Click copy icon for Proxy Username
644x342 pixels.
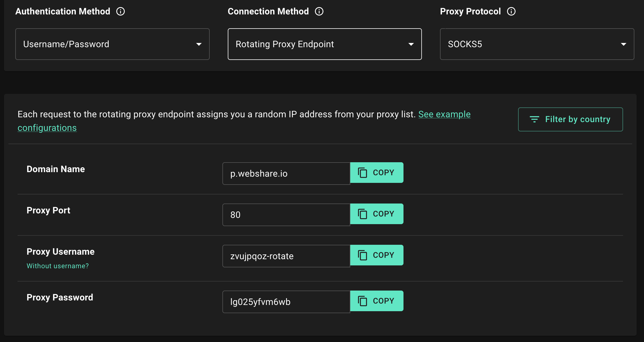(x=362, y=255)
